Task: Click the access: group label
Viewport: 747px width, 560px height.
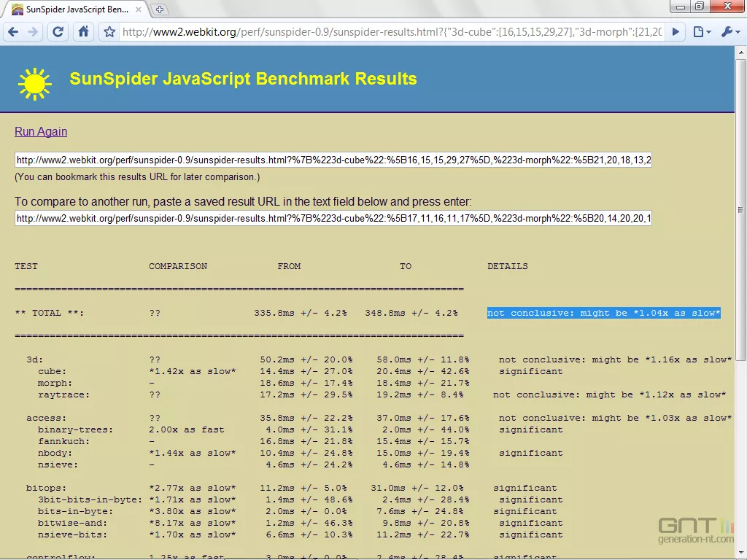Action: click(x=47, y=418)
